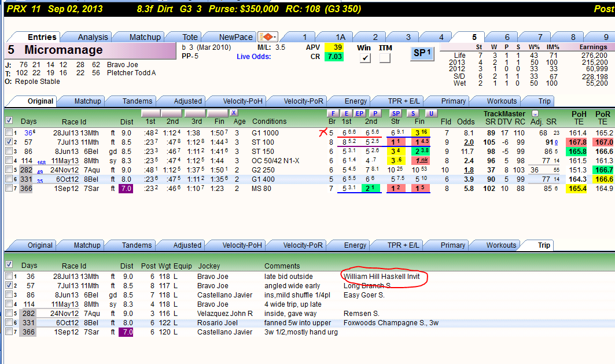Open the Tote tab
This screenshot has height=364, width=615.
point(190,37)
